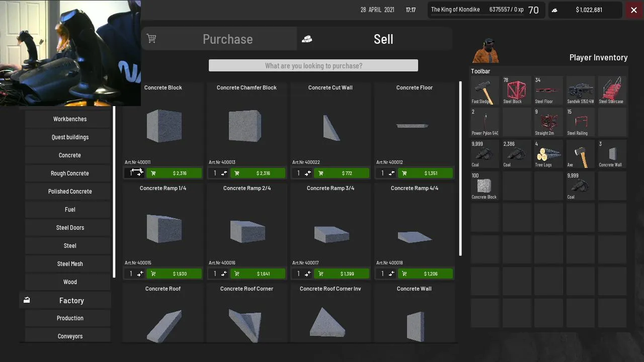Select the Concrete Ramp 4/4 product image
The width and height of the screenshot is (644, 362).
[415, 236]
